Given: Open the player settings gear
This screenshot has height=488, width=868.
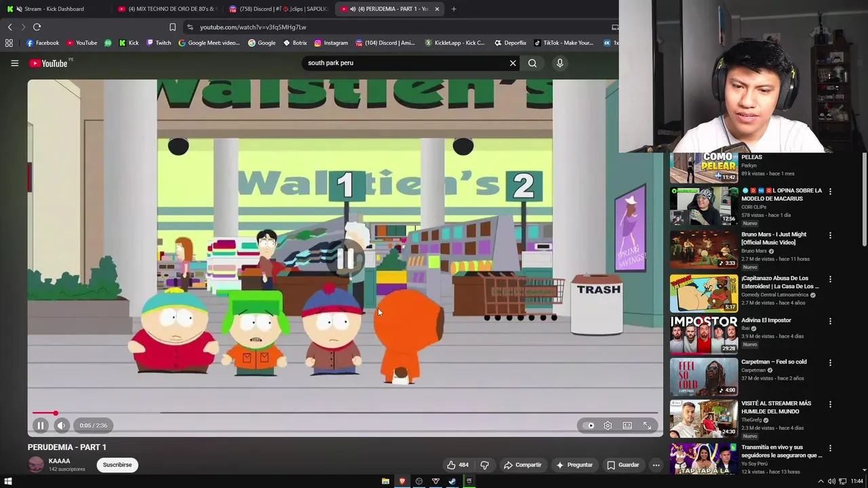Looking at the screenshot, I should pos(608,426).
